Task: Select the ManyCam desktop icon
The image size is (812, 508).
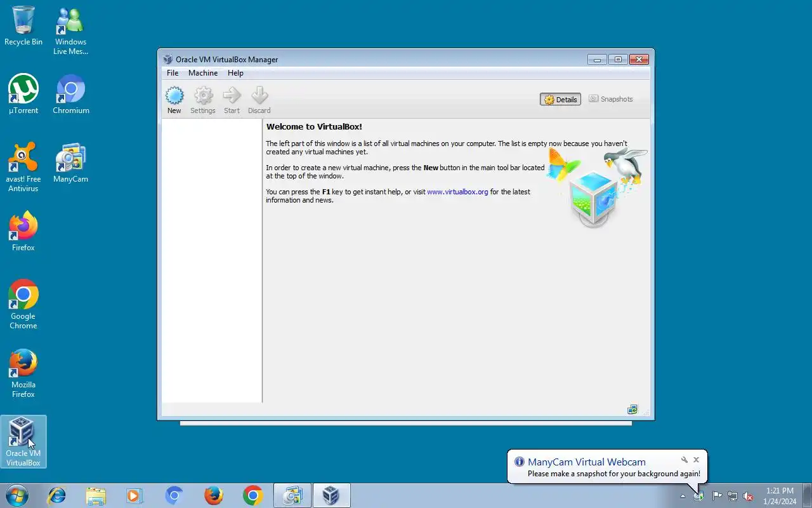Action: (70, 163)
